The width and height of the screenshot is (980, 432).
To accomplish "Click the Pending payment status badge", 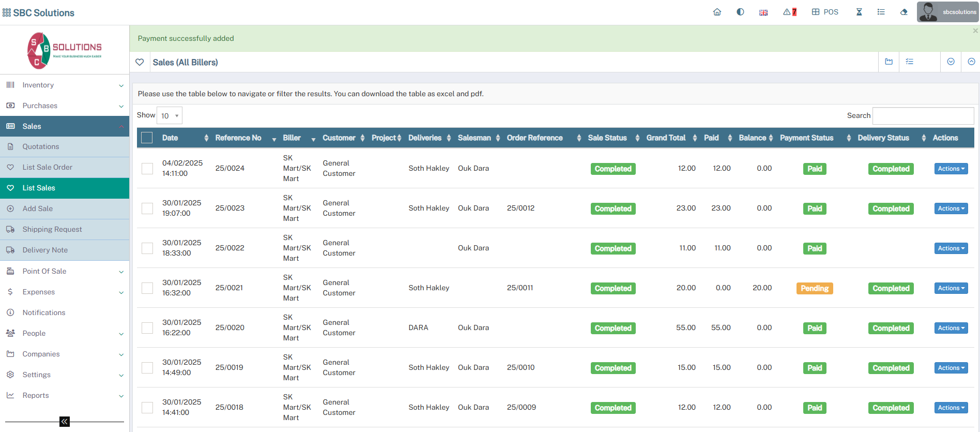I will point(814,288).
